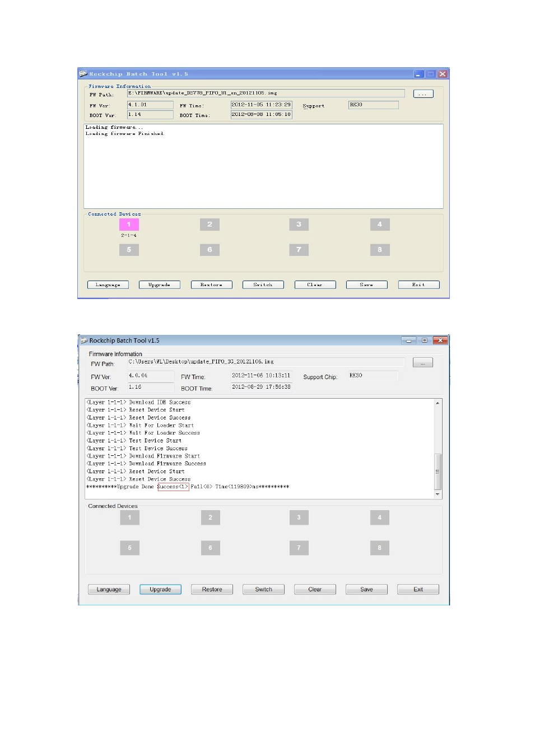Viewport: 535px width, 756px height.
Task: Select device slot 5 in upper window
Action: point(129,250)
